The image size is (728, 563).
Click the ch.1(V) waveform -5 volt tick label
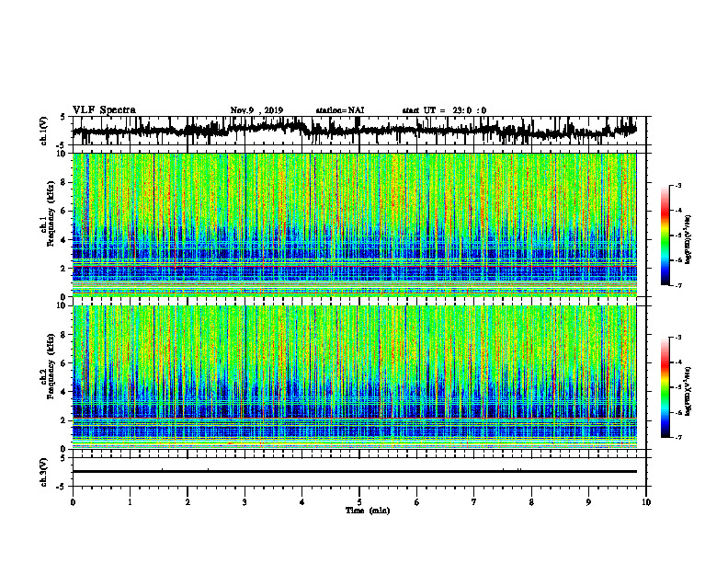point(62,145)
